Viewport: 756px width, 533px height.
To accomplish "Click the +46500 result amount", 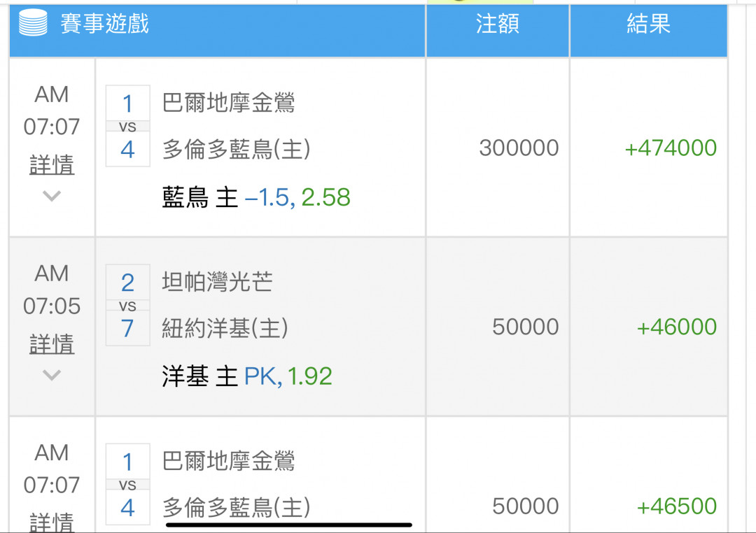I will click(677, 506).
